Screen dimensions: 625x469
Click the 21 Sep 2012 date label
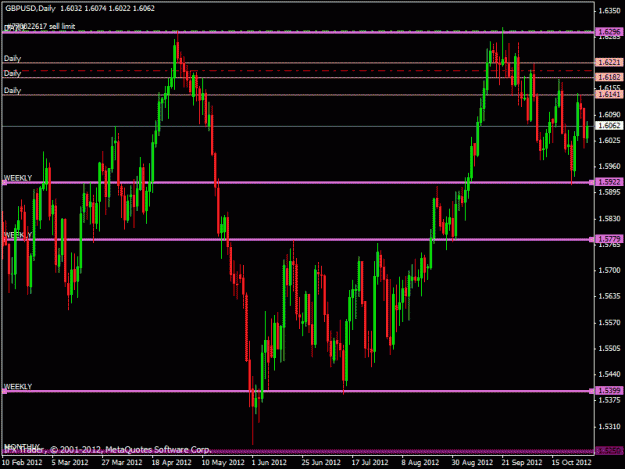coord(522,462)
